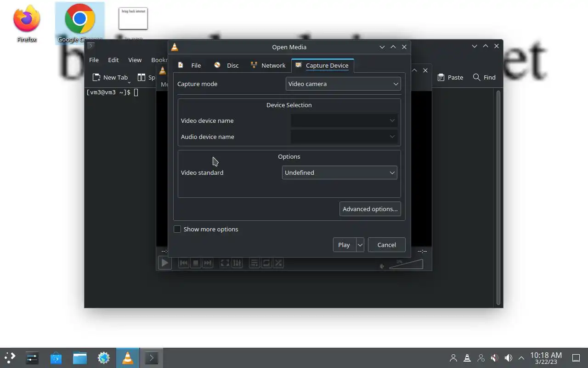Image resolution: width=588 pixels, height=368 pixels.
Task: Click Find in the terminal toolbar
Action: (484, 77)
